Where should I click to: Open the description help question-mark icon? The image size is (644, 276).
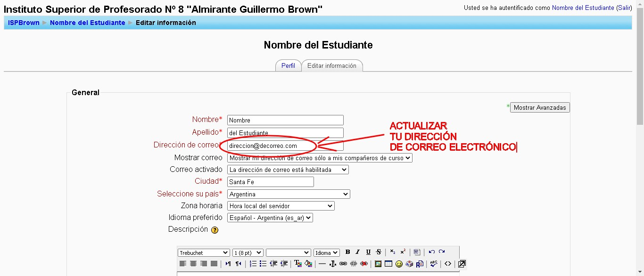click(x=215, y=230)
